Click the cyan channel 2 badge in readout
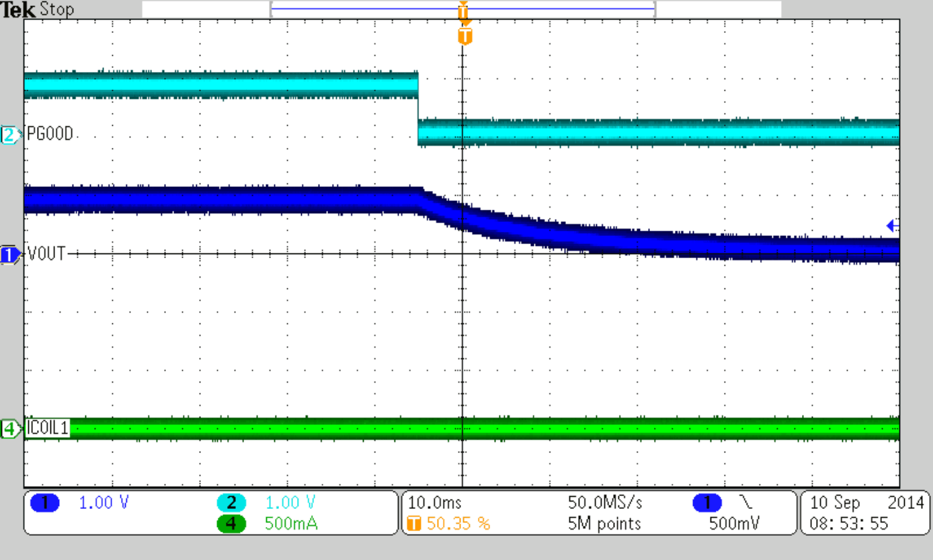This screenshot has width=933, height=560. tap(231, 503)
